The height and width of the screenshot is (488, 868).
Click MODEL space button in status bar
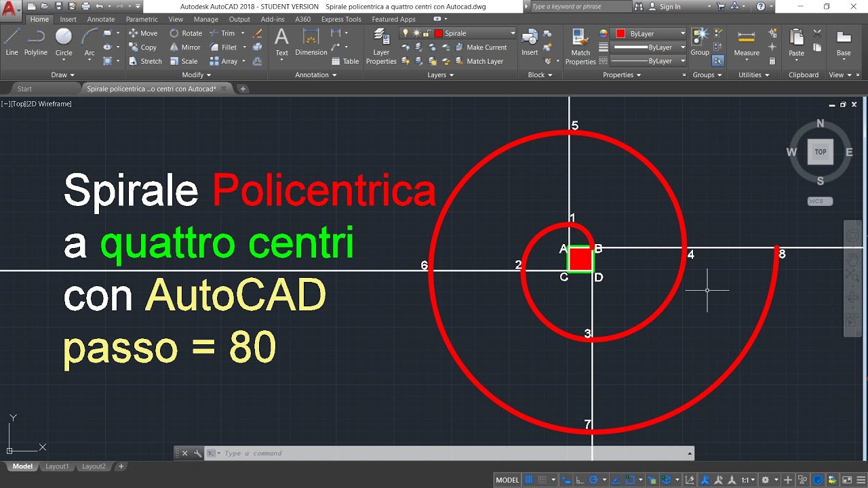pyautogui.click(x=507, y=480)
